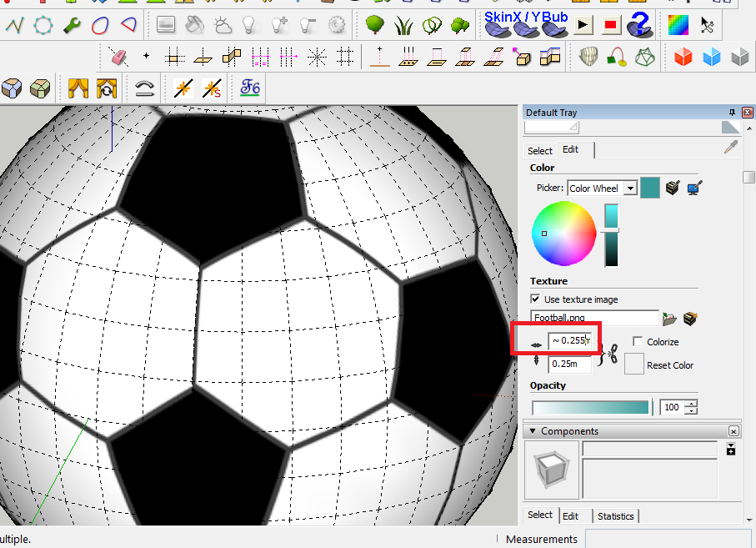Browse for texture image folder icon
The image size is (756, 548).
[669, 319]
